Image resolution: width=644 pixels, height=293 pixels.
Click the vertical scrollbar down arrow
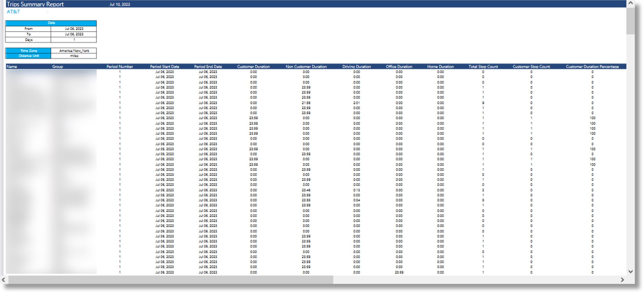pyautogui.click(x=630, y=271)
